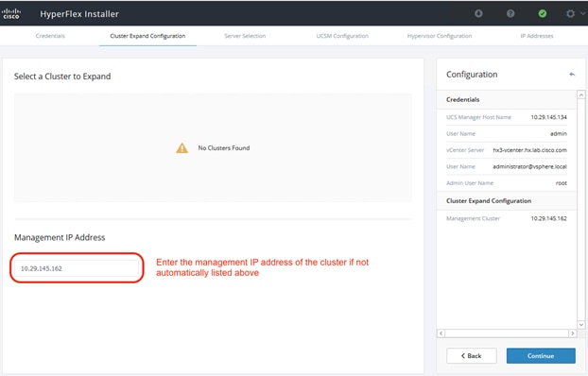Open the settings gear icon
The image size is (588, 376).
(x=570, y=13)
